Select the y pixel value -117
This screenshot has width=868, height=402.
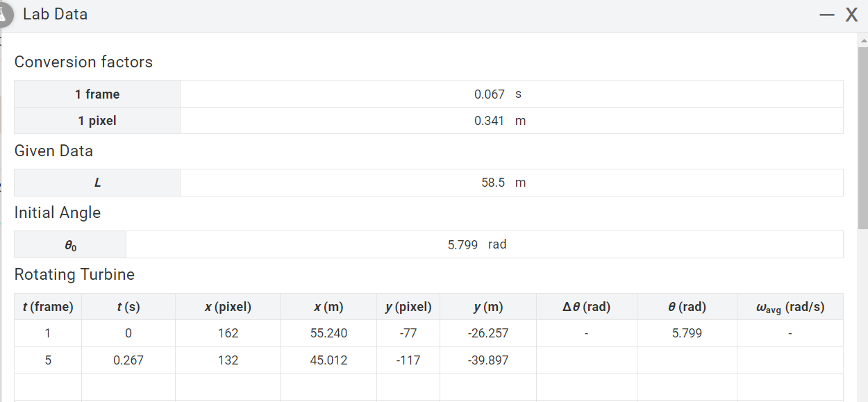pos(408,360)
